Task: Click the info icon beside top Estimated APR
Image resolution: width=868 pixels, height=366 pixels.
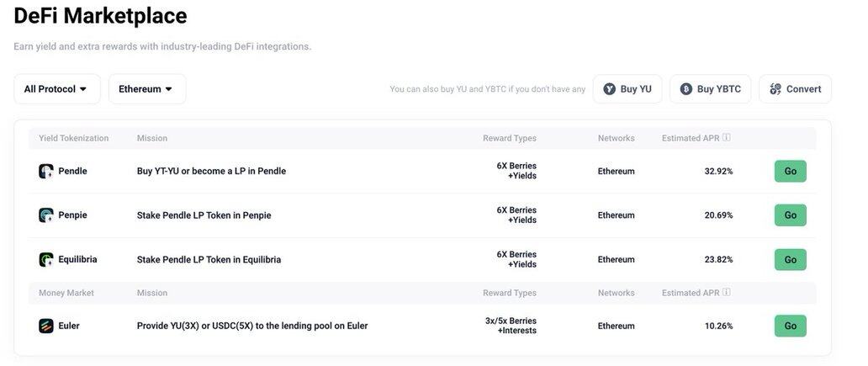Action: tap(727, 138)
